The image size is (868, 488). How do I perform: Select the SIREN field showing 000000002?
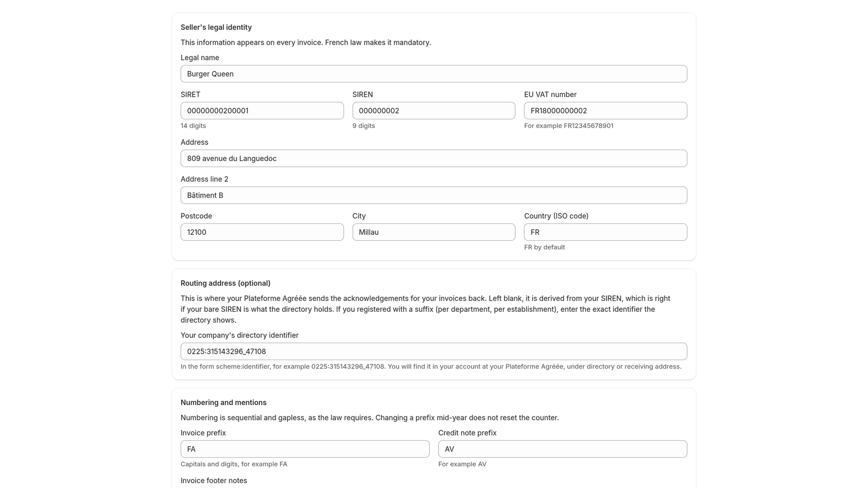coord(433,111)
